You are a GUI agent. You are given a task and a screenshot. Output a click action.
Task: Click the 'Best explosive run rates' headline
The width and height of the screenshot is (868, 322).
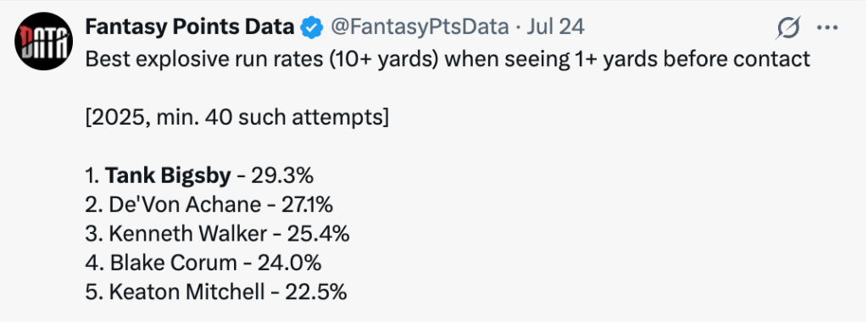click(448, 58)
